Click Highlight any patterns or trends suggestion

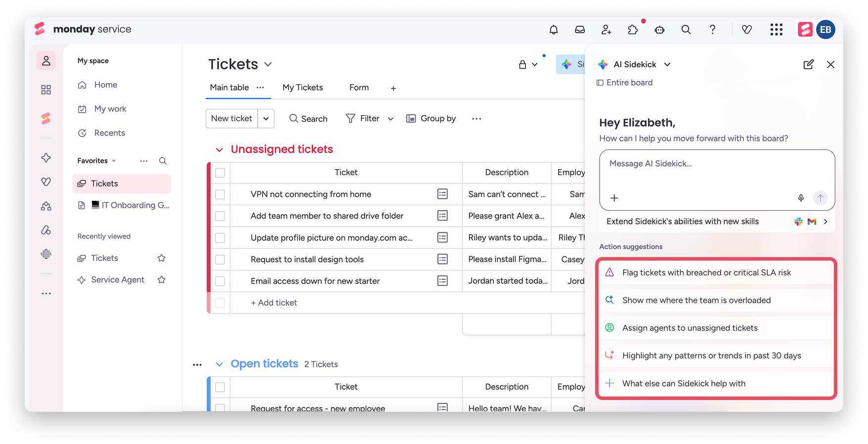click(x=716, y=355)
